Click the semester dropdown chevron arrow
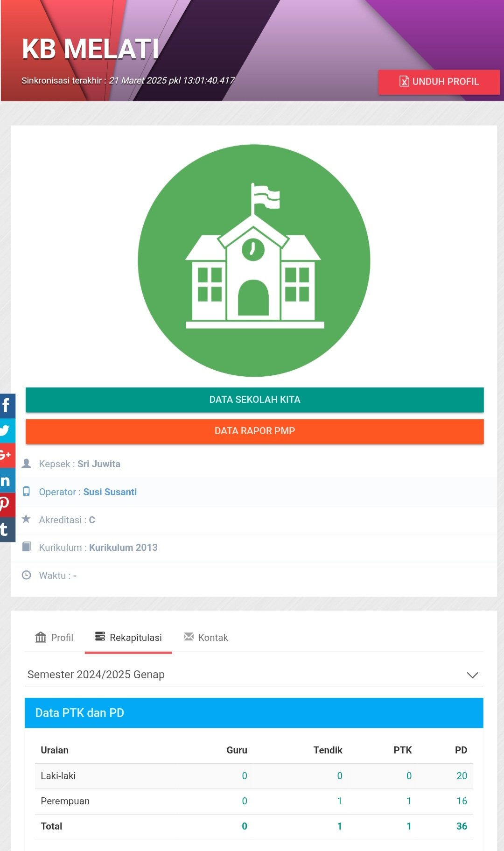The image size is (504, 851). (472, 675)
